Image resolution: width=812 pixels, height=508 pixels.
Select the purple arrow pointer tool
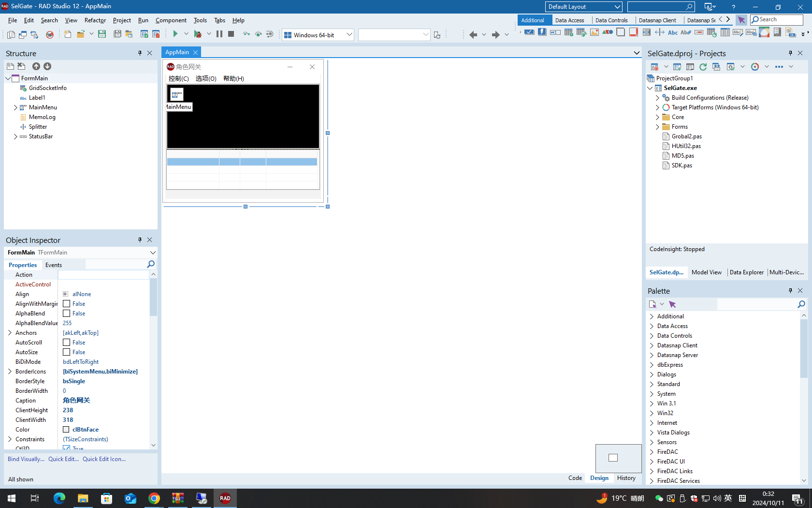click(x=741, y=20)
